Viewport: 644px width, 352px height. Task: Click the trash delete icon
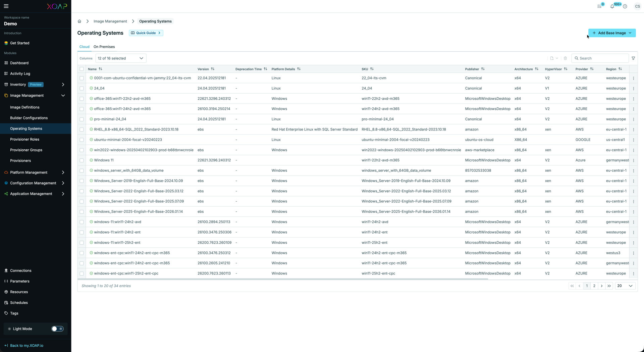tap(565, 58)
